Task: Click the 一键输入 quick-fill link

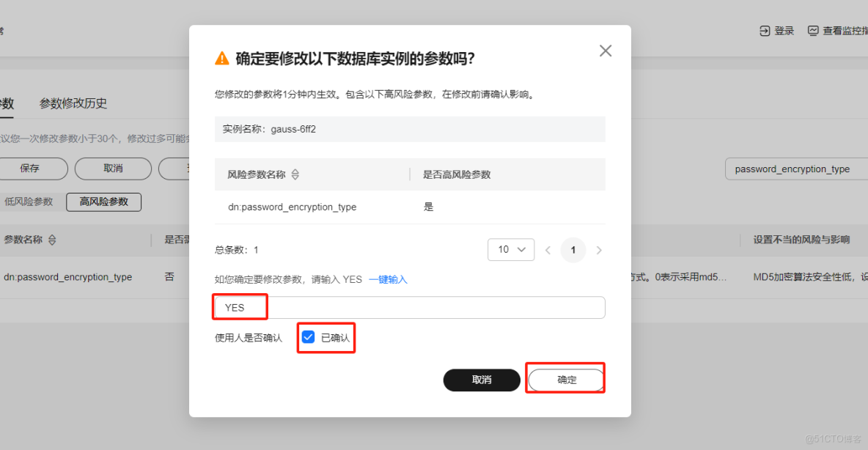Action: 388,279
